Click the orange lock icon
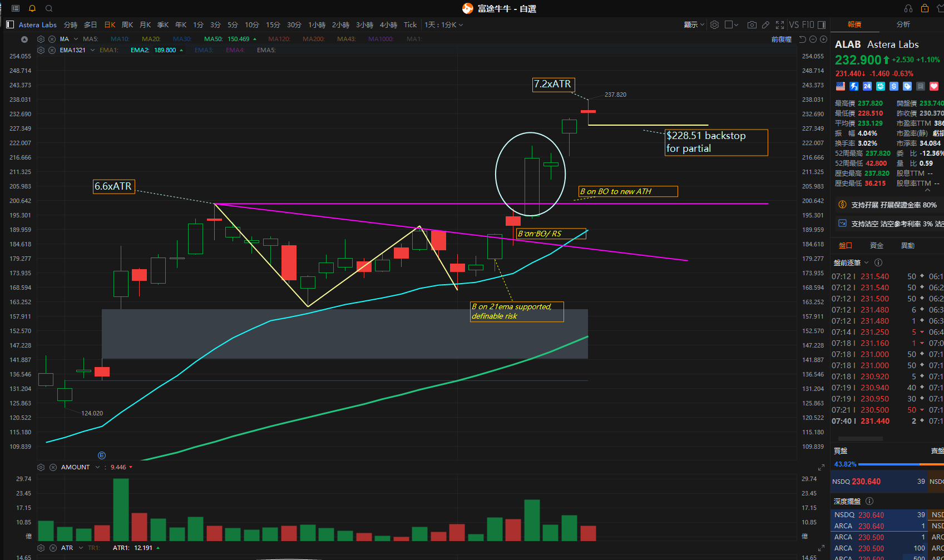The width and height of the screenshot is (944, 560). [925, 8]
